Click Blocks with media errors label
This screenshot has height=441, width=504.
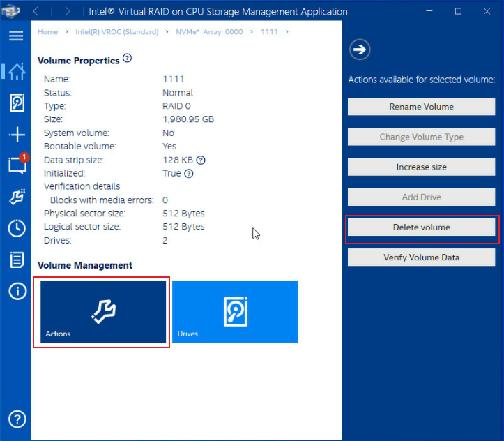(x=102, y=200)
